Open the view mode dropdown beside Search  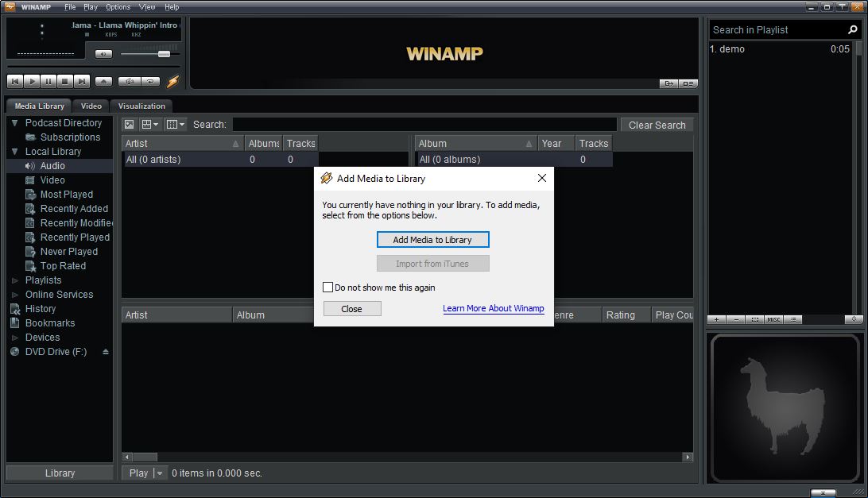(149, 125)
